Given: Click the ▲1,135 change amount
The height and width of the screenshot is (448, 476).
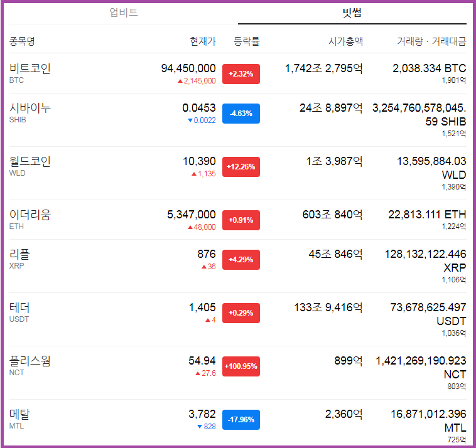Looking at the screenshot, I should coord(203,174).
